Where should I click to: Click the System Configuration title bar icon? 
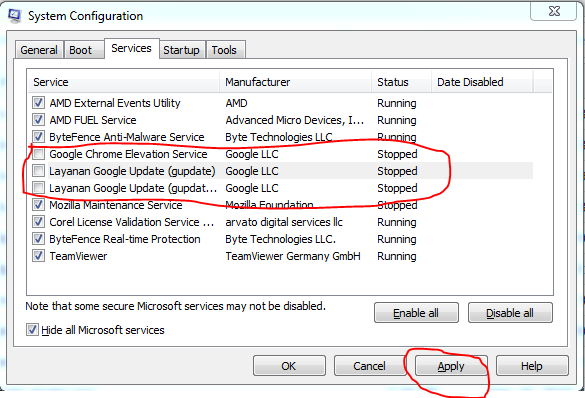point(15,16)
